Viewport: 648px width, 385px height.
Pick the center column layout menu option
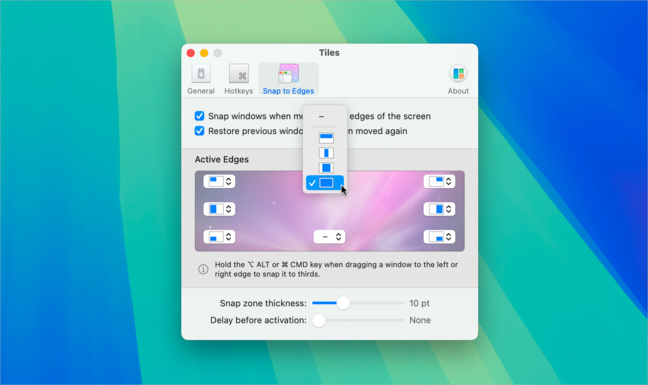(x=325, y=153)
